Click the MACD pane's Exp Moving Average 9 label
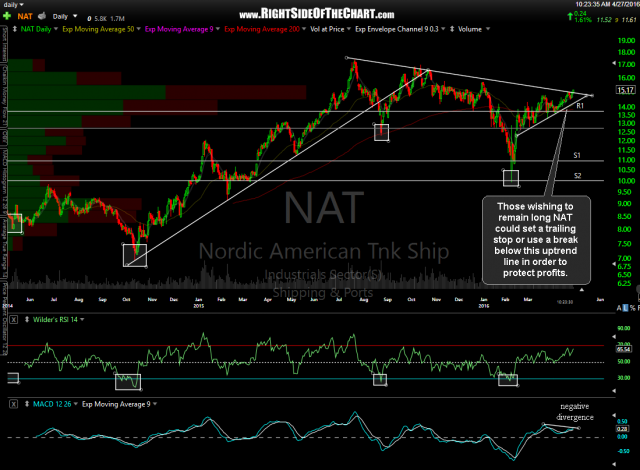The height and width of the screenshot is (470, 640). point(116,404)
